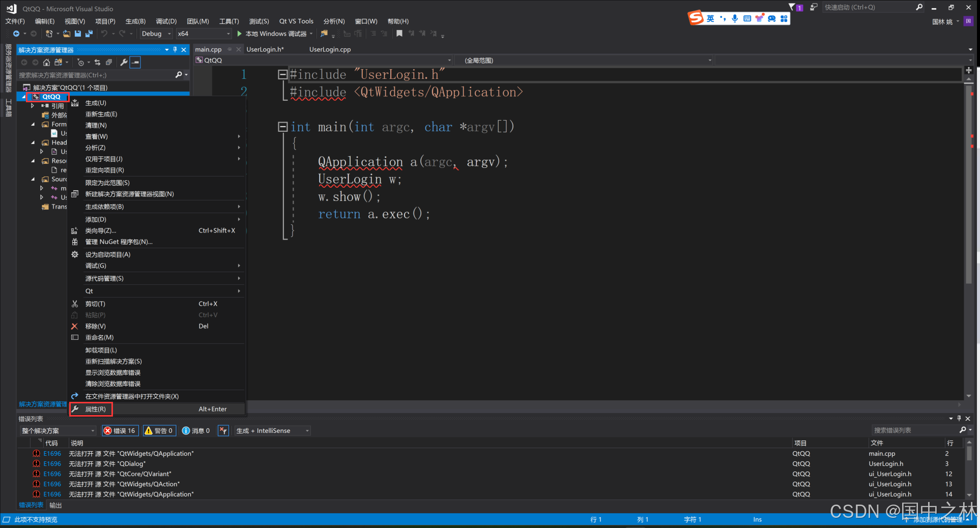This screenshot has width=980, height=528.
Task: Click the 搜索错误列表 search field
Action: click(x=916, y=430)
